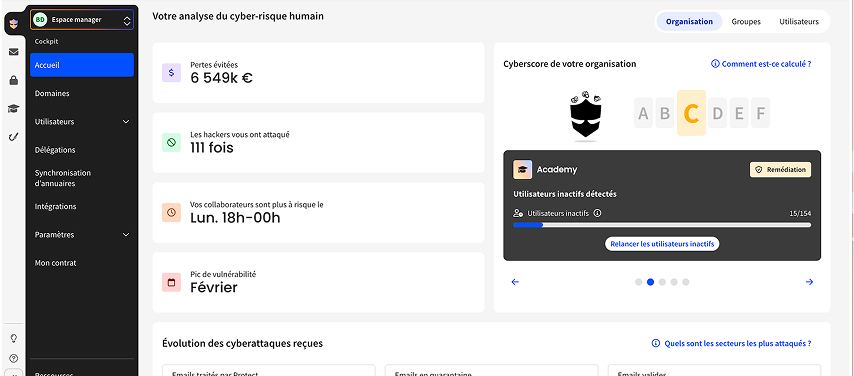Go to next cyberscore card with right arrow
The height and width of the screenshot is (376, 854).
[x=809, y=282]
